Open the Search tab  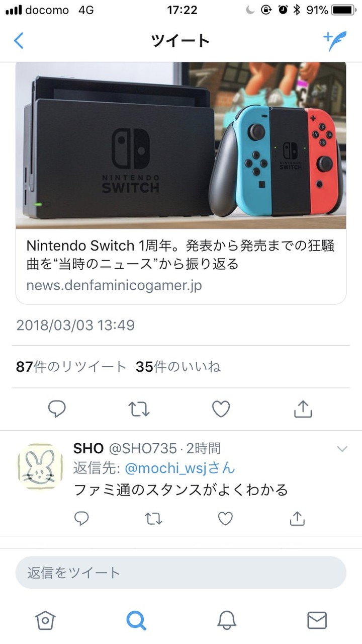[136, 620]
